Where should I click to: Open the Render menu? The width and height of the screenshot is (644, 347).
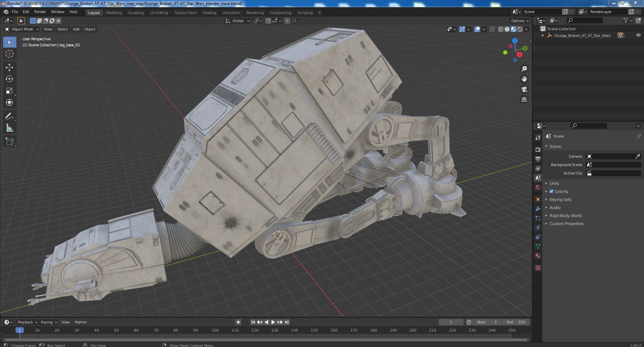(x=40, y=12)
